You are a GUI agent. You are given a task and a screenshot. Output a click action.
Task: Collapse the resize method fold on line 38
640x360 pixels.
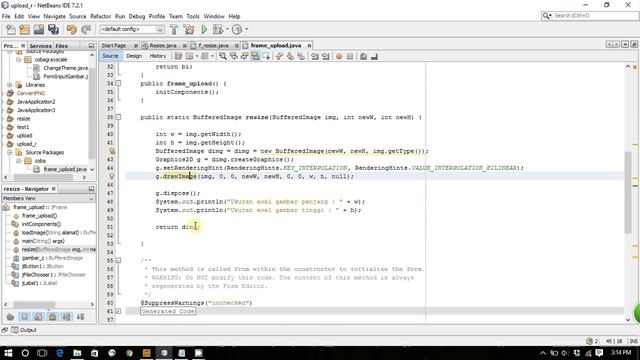118,117
